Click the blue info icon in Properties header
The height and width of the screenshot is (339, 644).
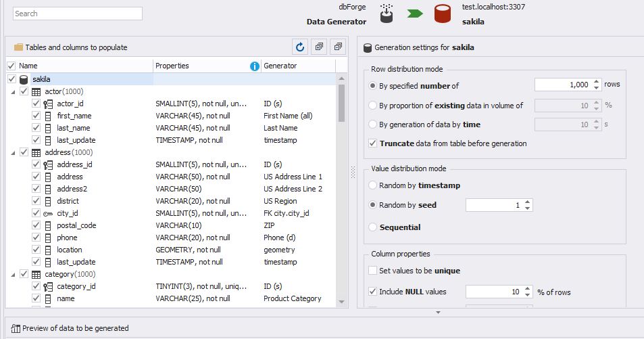pyautogui.click(x=255, y=66)
